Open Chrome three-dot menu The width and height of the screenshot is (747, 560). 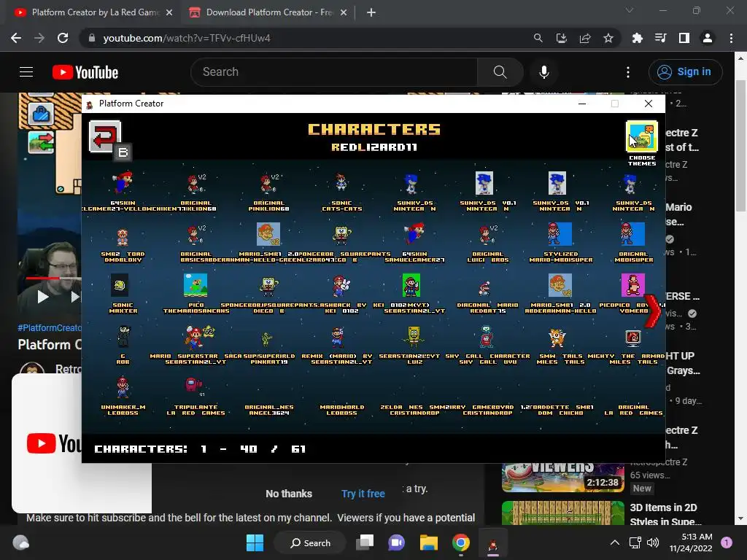coord(731,38)
